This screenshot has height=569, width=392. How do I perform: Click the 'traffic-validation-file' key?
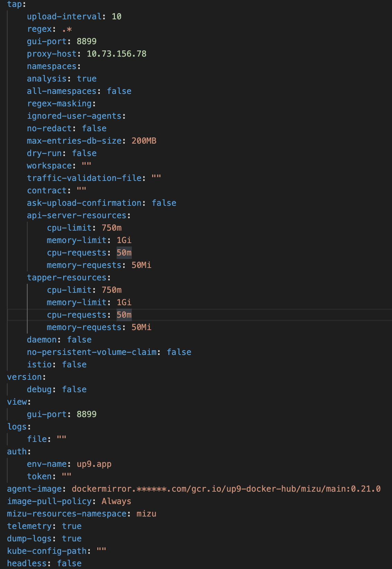coord(84,178)
